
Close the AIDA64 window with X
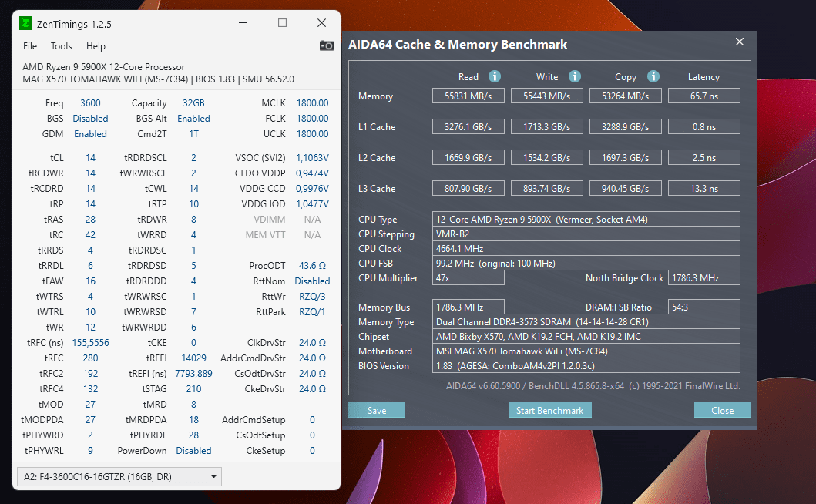(x=740, y=42)
